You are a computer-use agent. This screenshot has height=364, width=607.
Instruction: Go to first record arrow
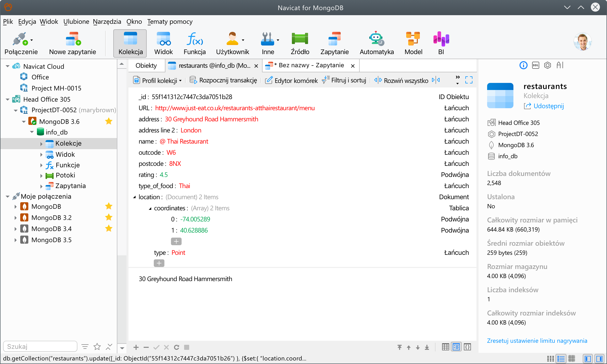tap(400, 347)
